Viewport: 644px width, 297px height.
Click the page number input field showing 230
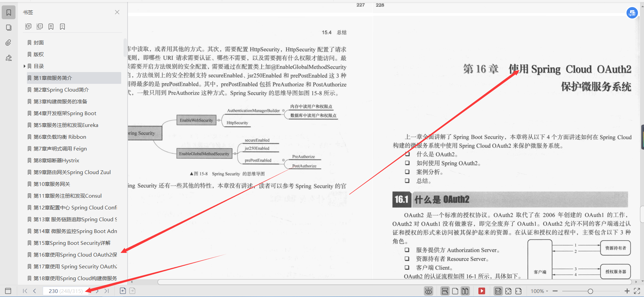point(66,291)
